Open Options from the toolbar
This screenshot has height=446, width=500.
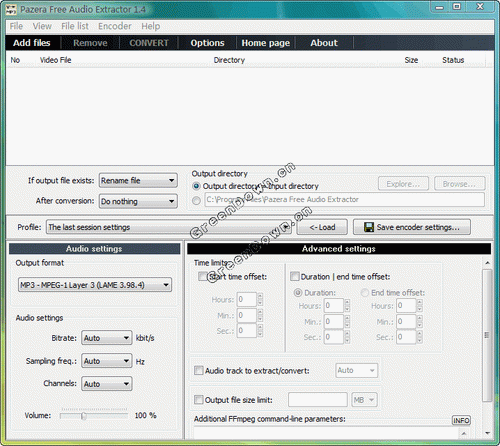pos(207,43)
